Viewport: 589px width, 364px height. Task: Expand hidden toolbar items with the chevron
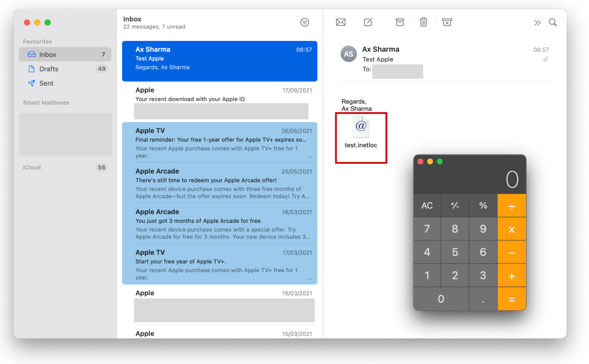[537, 22]
